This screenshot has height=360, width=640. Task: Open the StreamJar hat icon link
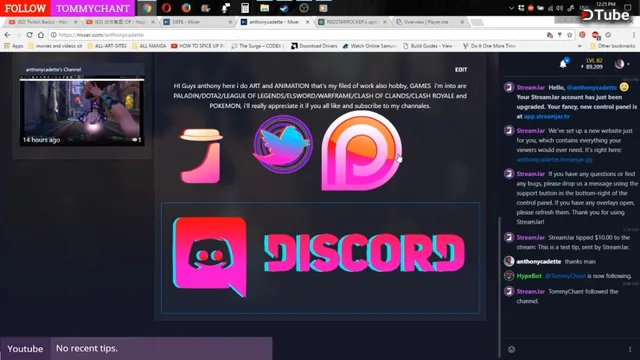(202, 156)
